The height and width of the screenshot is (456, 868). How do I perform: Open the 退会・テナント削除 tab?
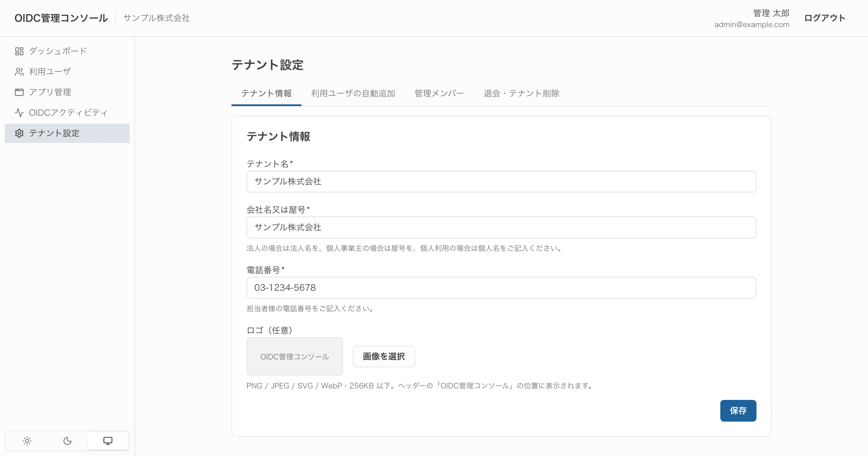(x=521, y=93)
